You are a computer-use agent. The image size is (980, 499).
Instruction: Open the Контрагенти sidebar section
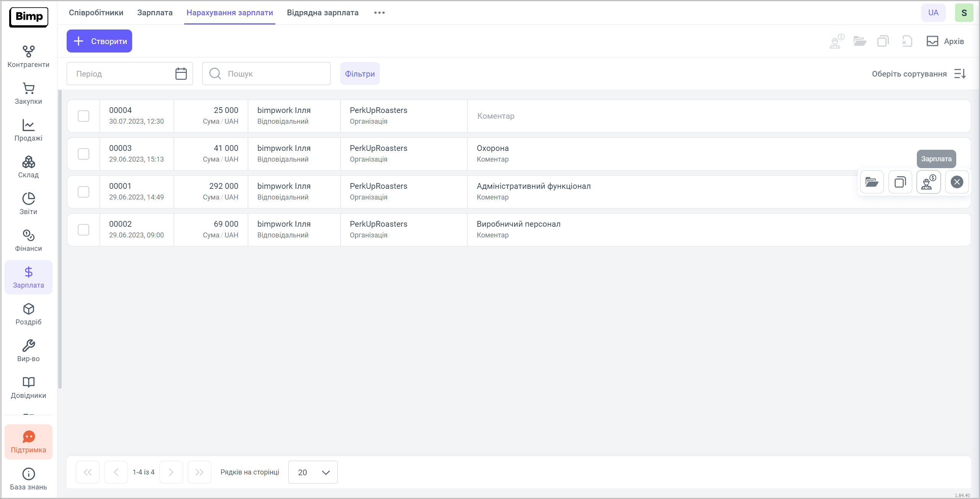[28, 57]
